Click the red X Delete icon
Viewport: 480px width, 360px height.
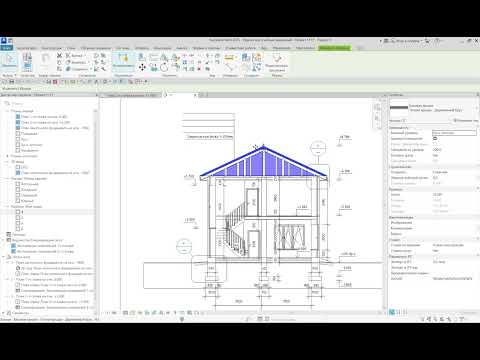pos(199,69)
